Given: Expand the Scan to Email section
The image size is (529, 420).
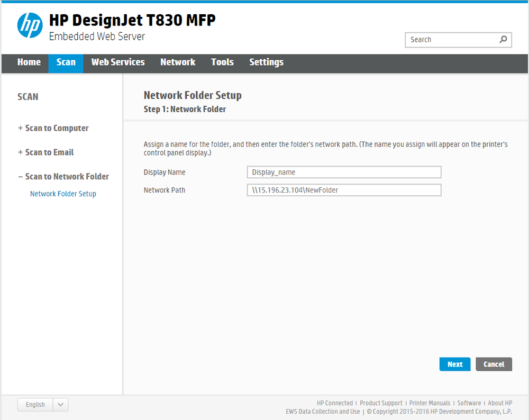Looking at the screenshot, I should 50,152.
